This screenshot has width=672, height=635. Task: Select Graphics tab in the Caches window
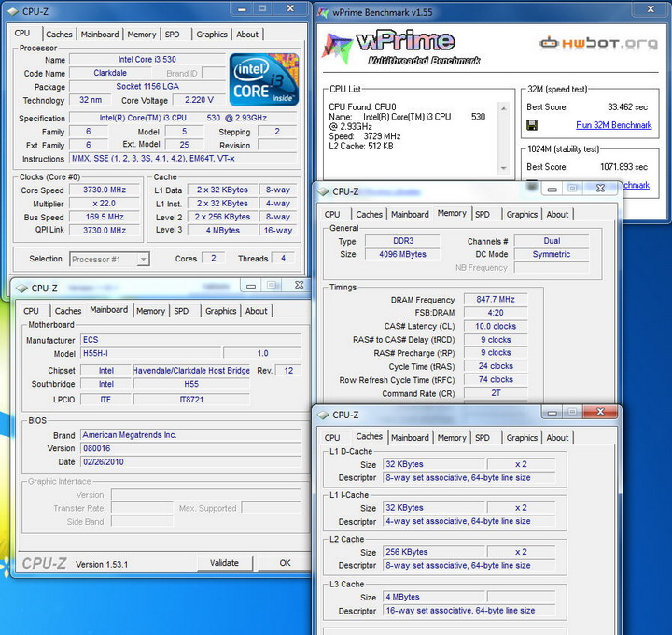(522, 438)
